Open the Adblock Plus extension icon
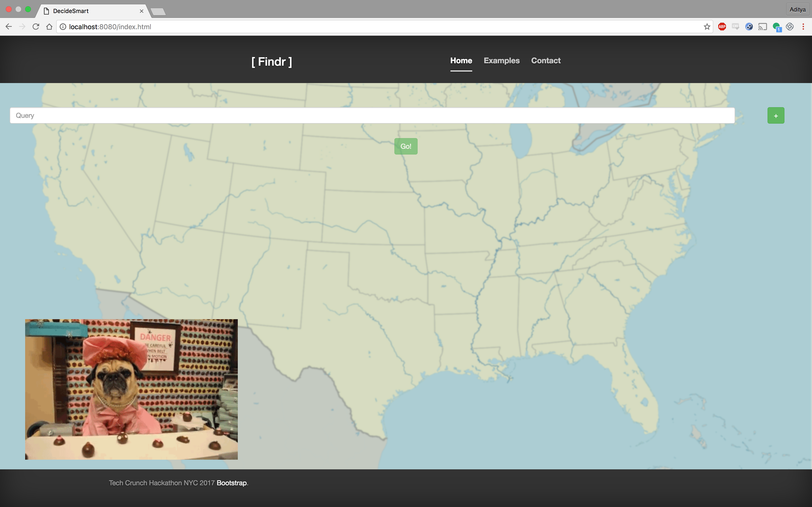Screen dimensions: 812x507 [722, 27]
